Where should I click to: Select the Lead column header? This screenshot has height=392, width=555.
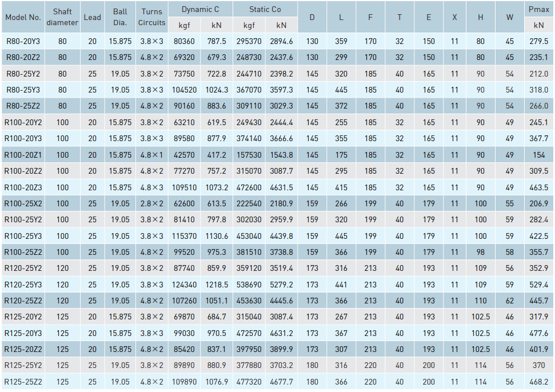92,17
